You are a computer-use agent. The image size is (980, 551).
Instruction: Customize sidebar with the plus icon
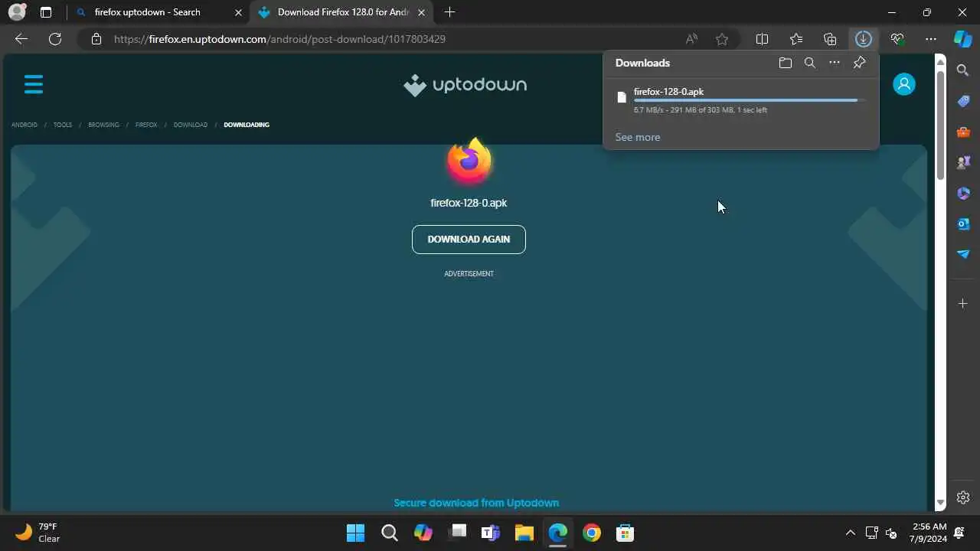coord(963,304)
